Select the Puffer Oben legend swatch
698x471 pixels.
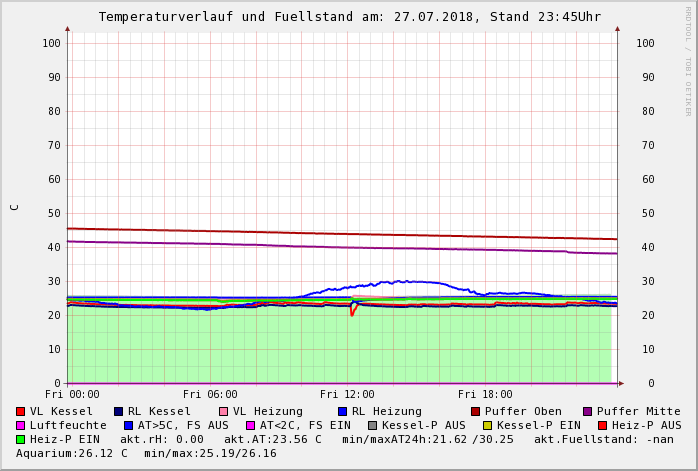[x=476, y=411]
